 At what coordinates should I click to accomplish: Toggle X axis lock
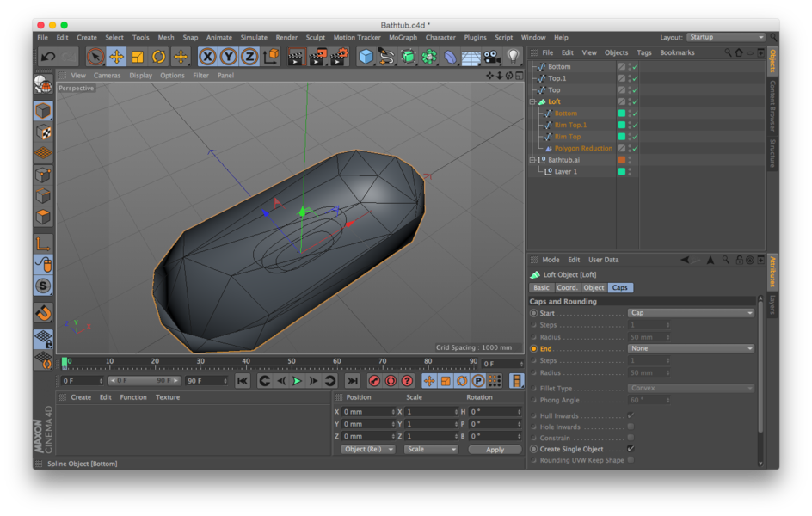[207, 57]
